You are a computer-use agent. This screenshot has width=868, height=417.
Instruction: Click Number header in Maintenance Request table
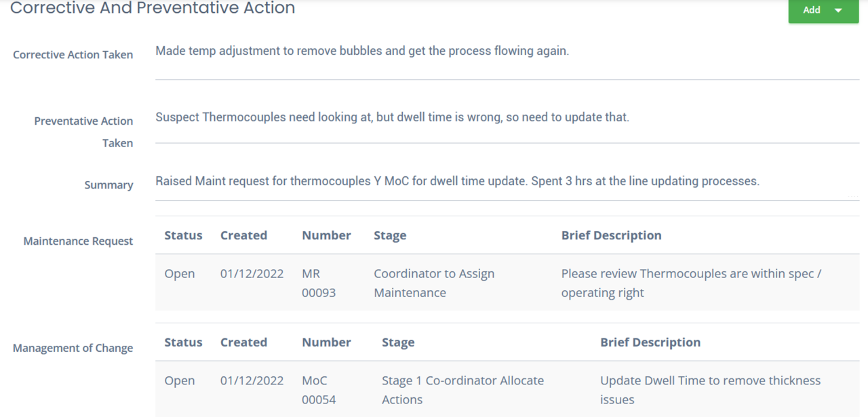point(326,235)
